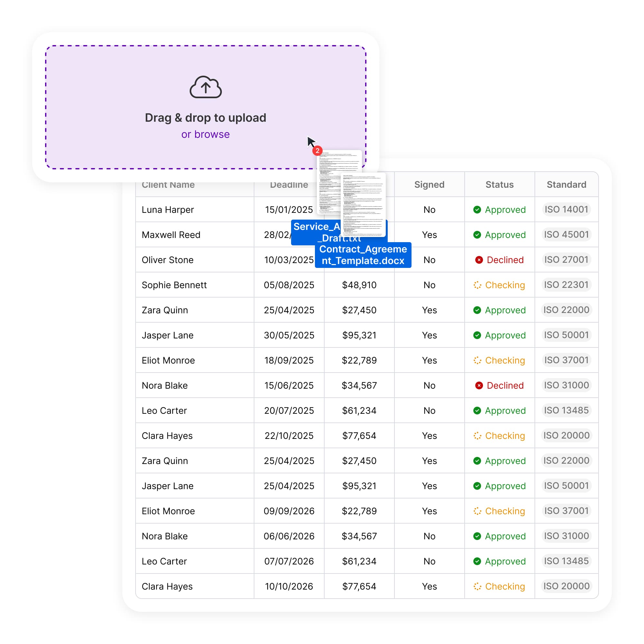Click the amount $34,567 for Nora Blake 06/06/2026
The width and height of the screenshot is (644, 644).
(x=359, y=536)
